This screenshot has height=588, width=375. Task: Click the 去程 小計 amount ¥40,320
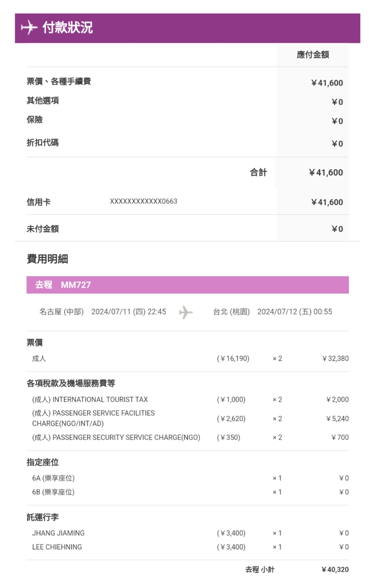pyautogui.click(x=335, y=570)
